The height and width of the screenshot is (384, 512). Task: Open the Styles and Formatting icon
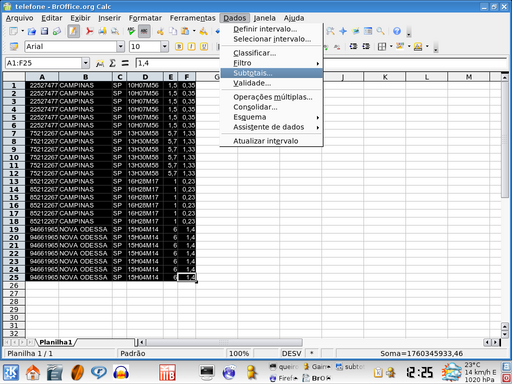pos(13,47)
